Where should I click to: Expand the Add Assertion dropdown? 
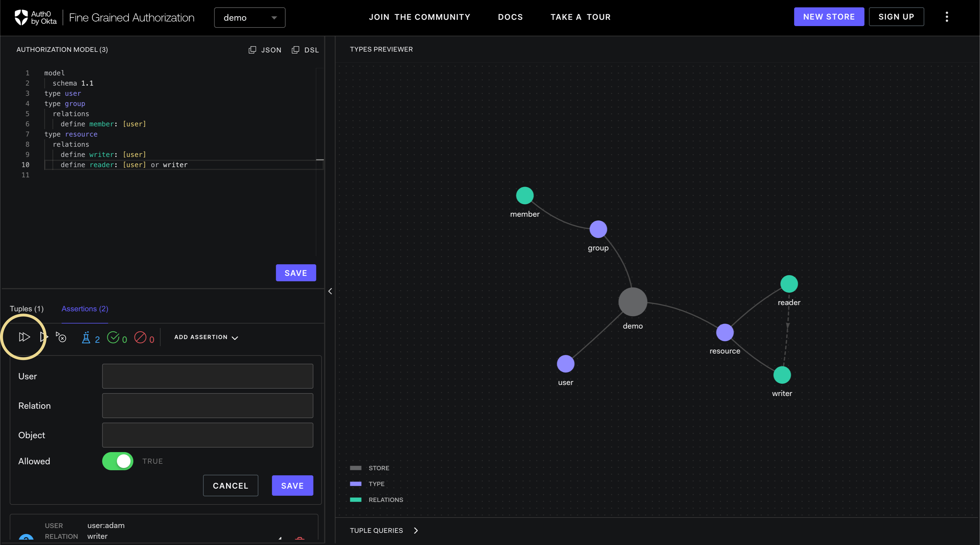[206, 337]
